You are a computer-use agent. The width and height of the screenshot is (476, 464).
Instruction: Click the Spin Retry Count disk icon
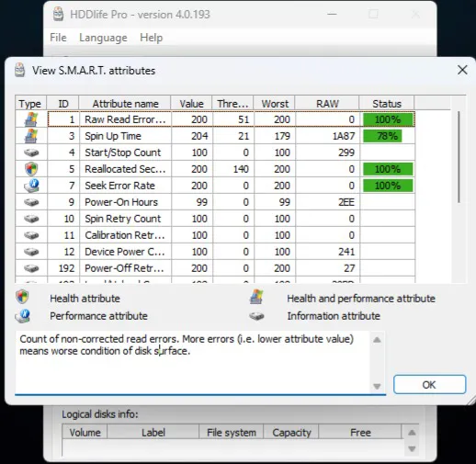[31, 219]
